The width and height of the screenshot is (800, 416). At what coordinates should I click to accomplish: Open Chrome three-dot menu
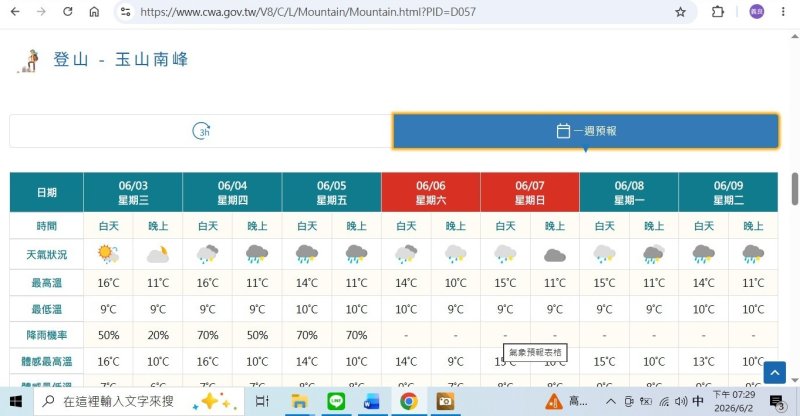pos(783,11)
